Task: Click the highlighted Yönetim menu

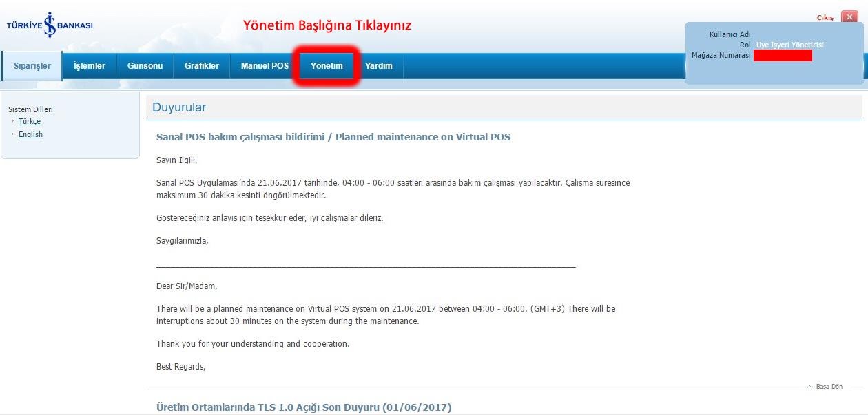Action: (327, 66)
